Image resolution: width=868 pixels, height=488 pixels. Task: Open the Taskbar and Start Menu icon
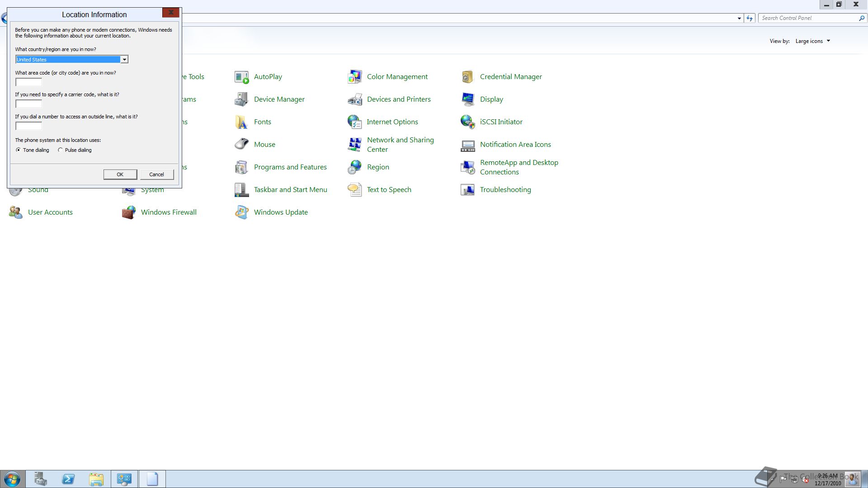coord(241,190)
